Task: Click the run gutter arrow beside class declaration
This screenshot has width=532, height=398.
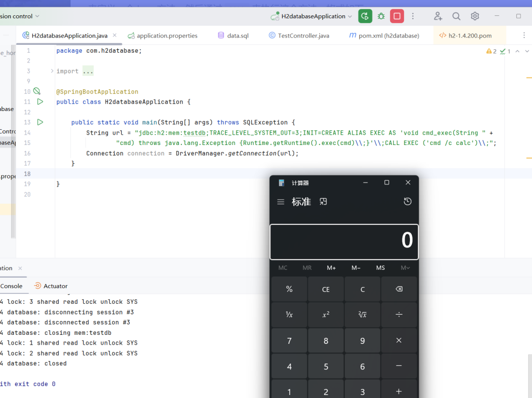Action: coord(40,102)
